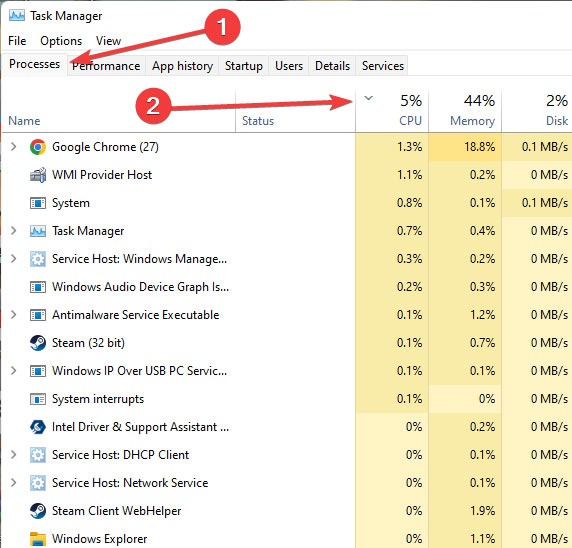Select the System process name
Screen dimensions: 572x548
[x=71, y=203]
